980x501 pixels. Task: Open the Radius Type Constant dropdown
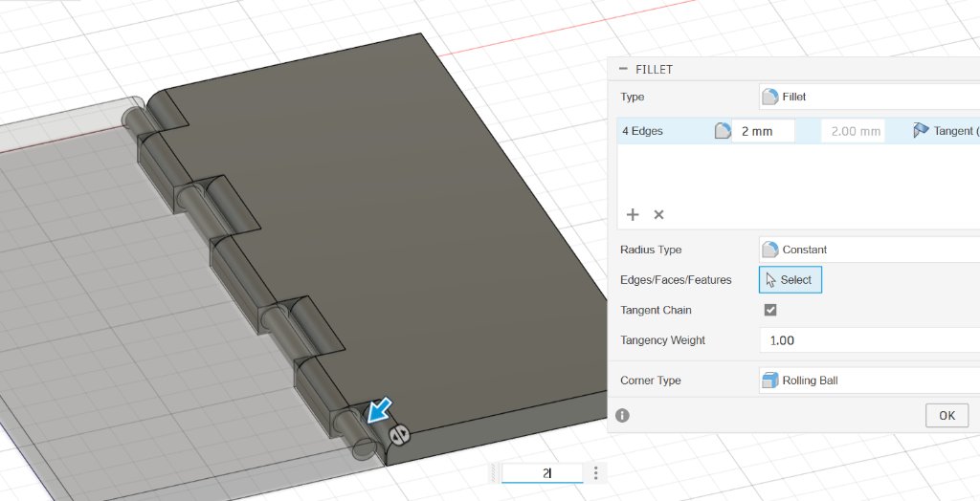point(869,250)
